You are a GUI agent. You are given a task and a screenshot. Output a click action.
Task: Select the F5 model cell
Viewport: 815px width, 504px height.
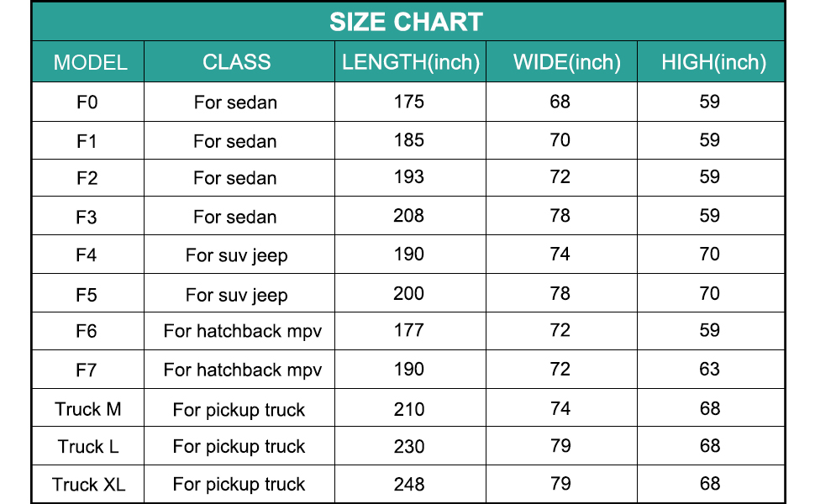pyautogui.click(x=87, y=294)
